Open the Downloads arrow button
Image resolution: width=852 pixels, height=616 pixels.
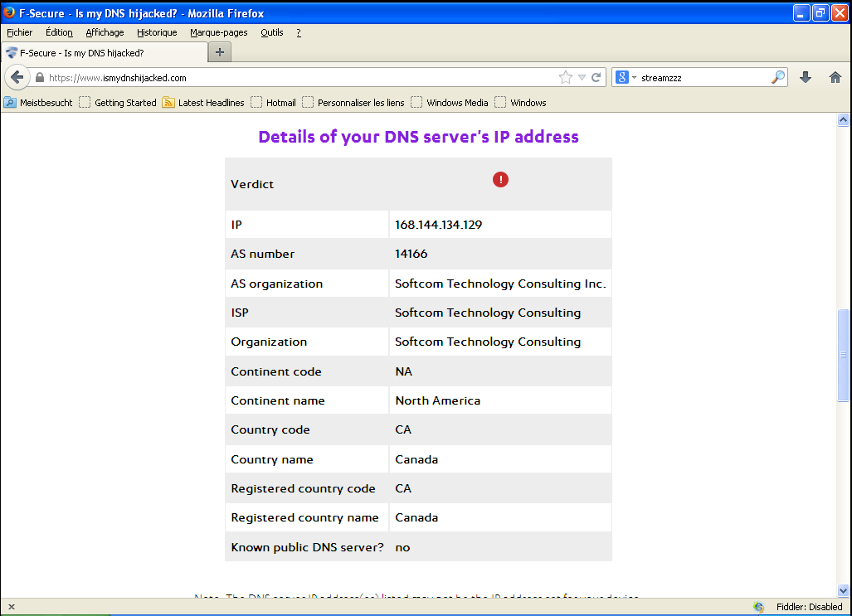[x=806, y=78]
